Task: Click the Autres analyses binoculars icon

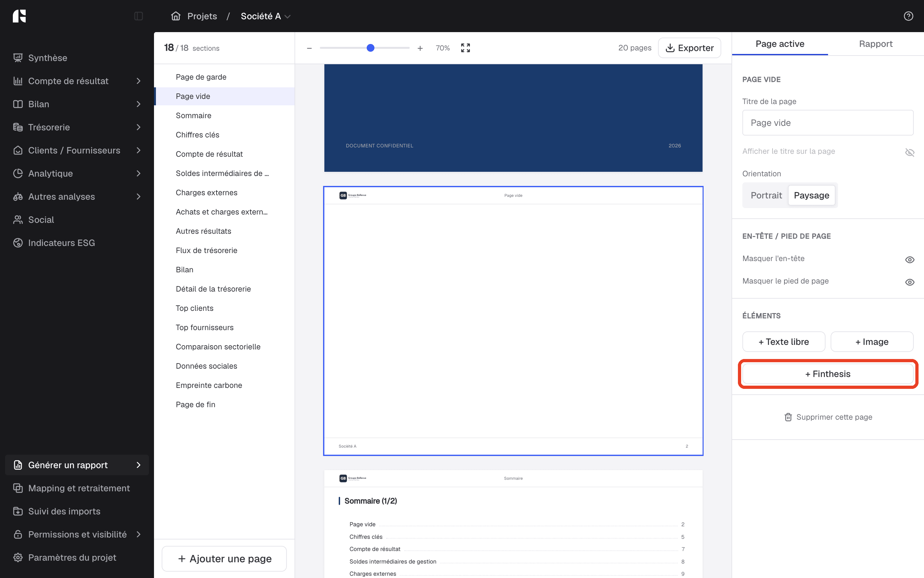Action: point(18,197)
